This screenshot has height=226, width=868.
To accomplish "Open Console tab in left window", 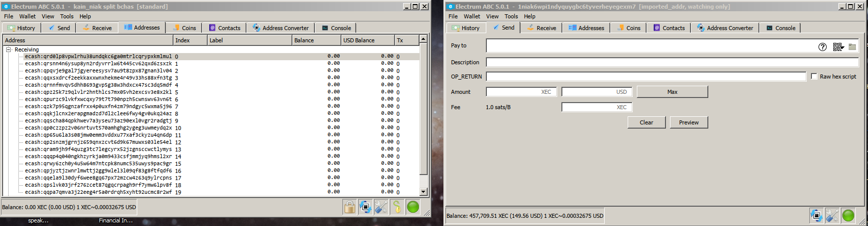I will tap(335, 28).
